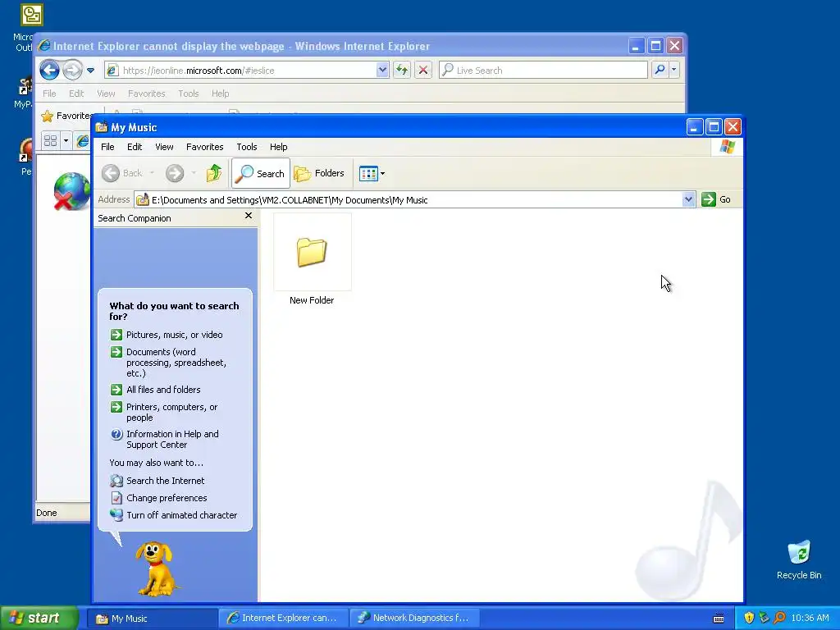Open the My Music address bar dropdown
The width and height of the screenshot is (840, 630).
[x=688, y=200]
